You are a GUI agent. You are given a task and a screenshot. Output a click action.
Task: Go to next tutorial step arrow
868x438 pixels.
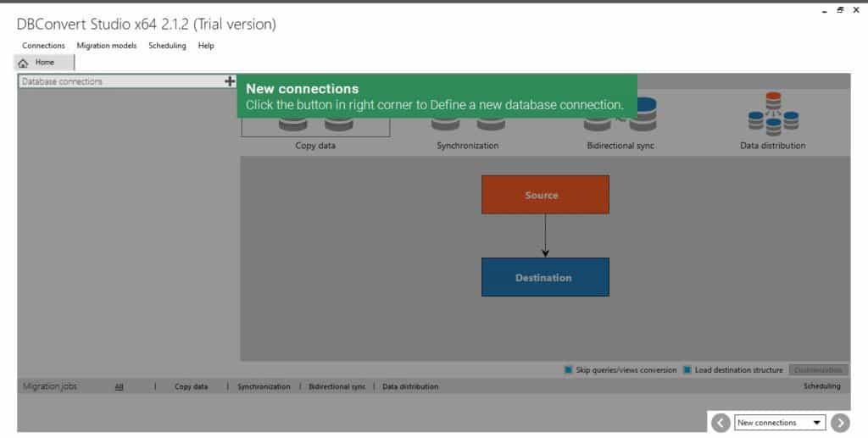coord(840,423)
